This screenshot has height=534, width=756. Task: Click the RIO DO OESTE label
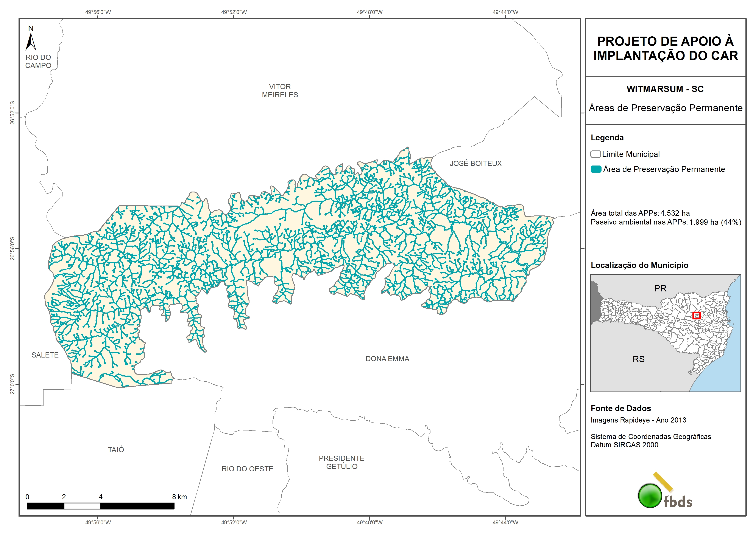click(x=247, y=469)
